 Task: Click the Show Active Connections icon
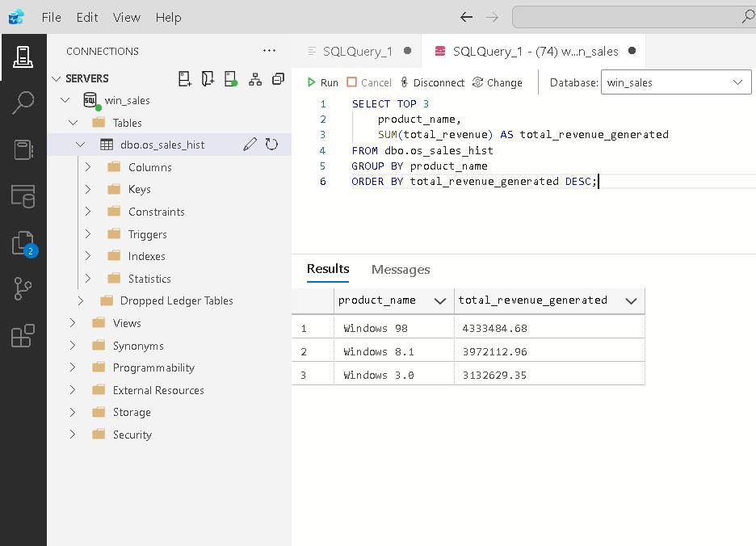(x=231, y=78)
